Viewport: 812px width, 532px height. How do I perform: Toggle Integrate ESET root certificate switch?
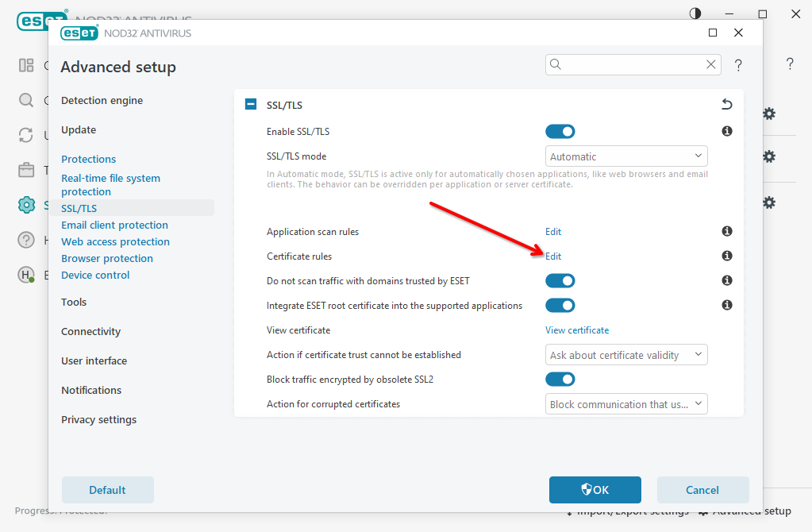point(560,306)
